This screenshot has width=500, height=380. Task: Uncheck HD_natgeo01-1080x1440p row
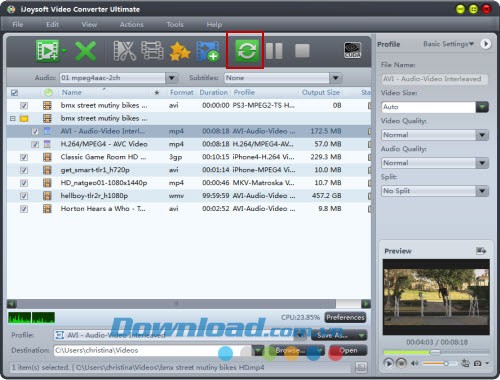[x=24, y=183]
